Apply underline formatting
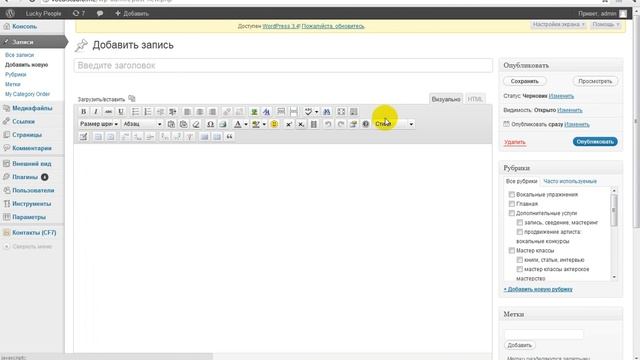Image resolution: width=640 pixels, height=360 pixels. click(121, 111)
